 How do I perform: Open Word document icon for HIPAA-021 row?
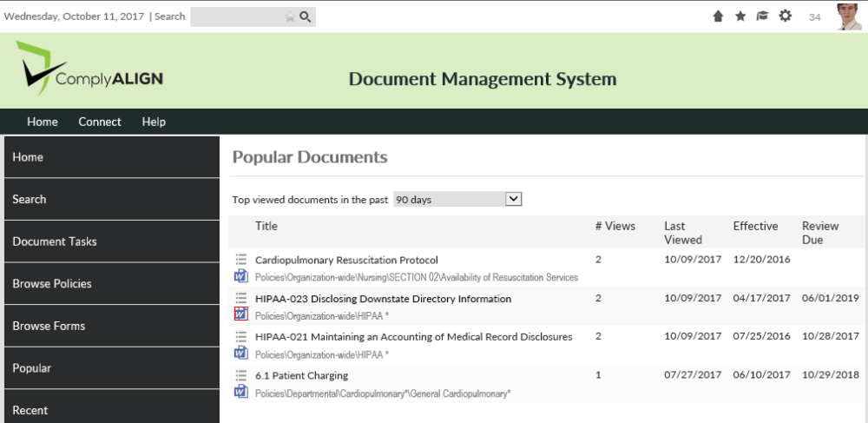(240, 353)
